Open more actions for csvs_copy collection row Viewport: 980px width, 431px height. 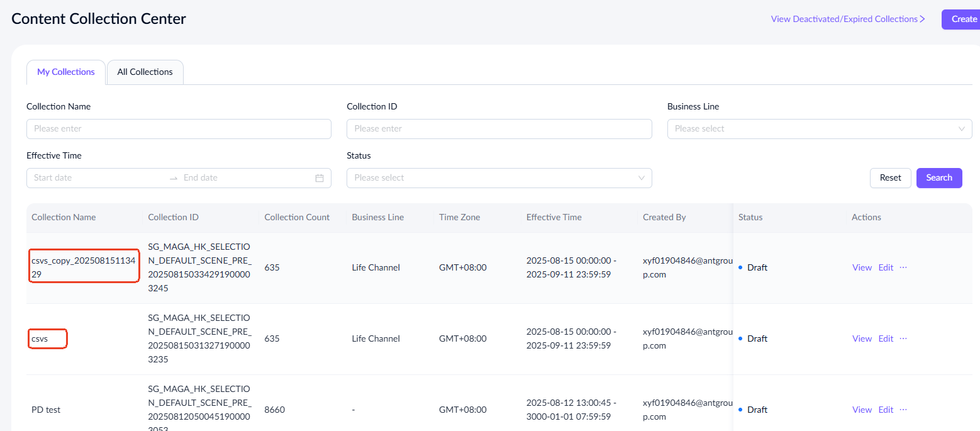tap(903, 267)
